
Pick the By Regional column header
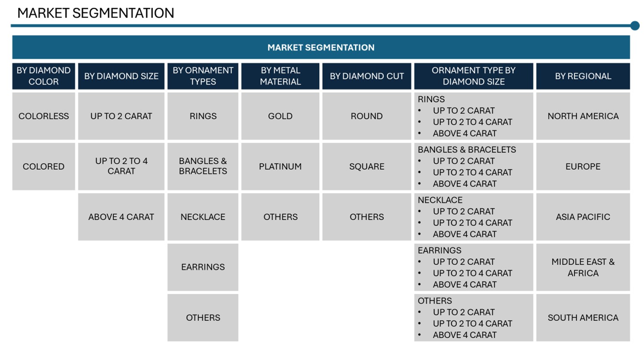[x=583, y=76]
